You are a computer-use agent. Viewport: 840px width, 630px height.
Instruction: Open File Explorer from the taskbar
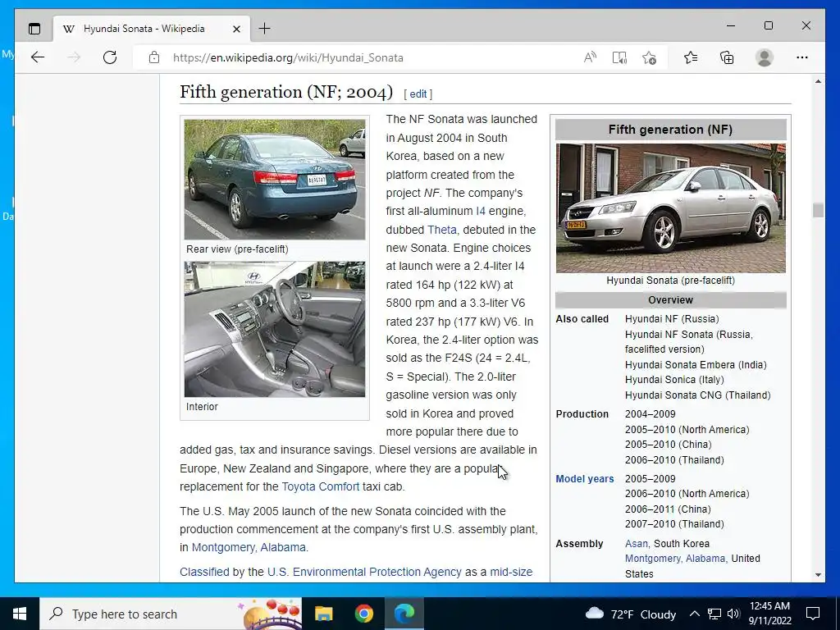click(x=323, y=614)
